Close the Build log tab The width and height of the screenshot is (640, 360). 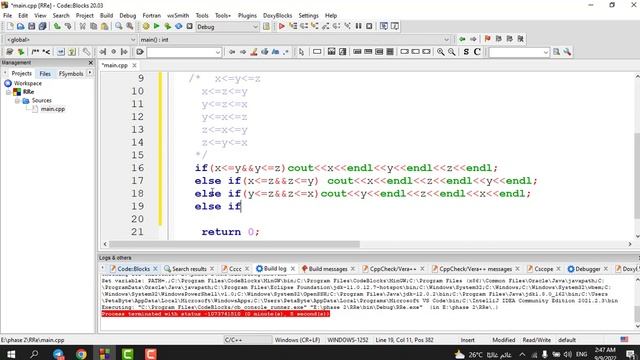(x=293, y=269)
